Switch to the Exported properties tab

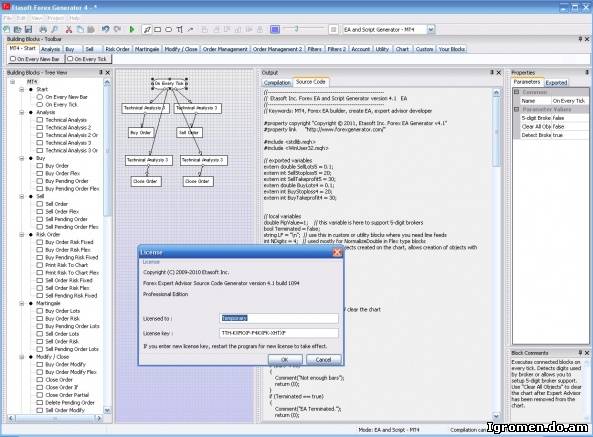(556, 82)
